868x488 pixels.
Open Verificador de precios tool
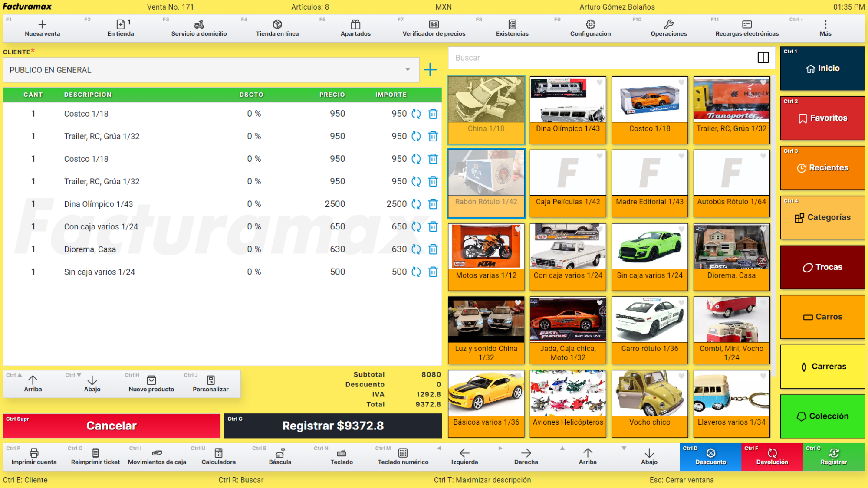434,28
